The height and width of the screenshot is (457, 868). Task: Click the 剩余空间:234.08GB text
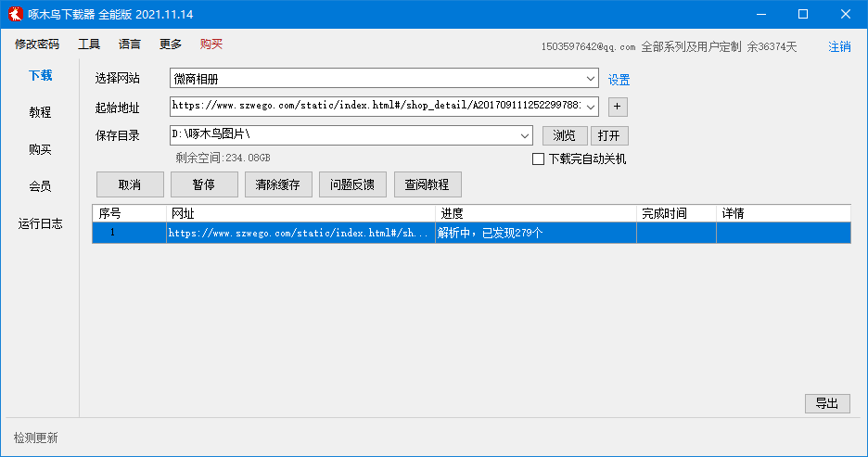[223, 159]
